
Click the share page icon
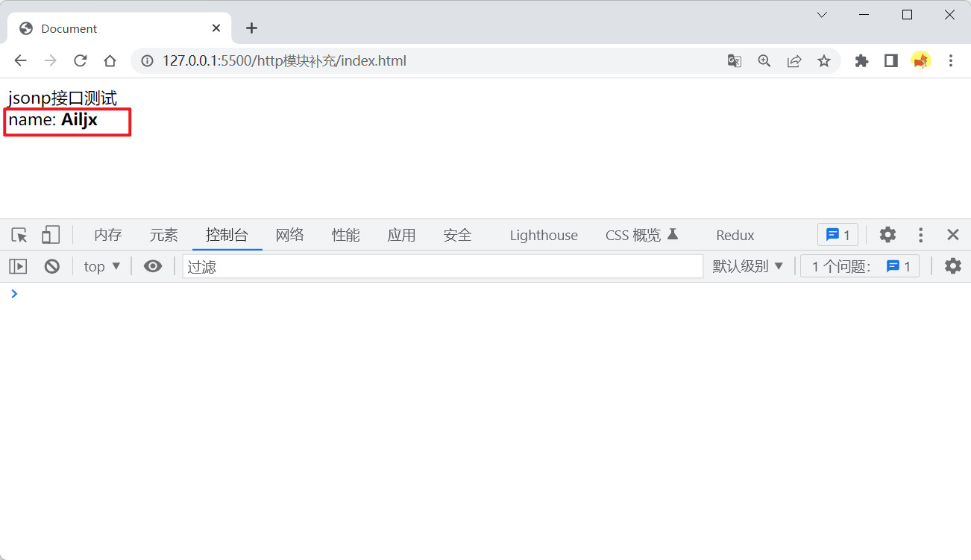click(x=794, y=61)
